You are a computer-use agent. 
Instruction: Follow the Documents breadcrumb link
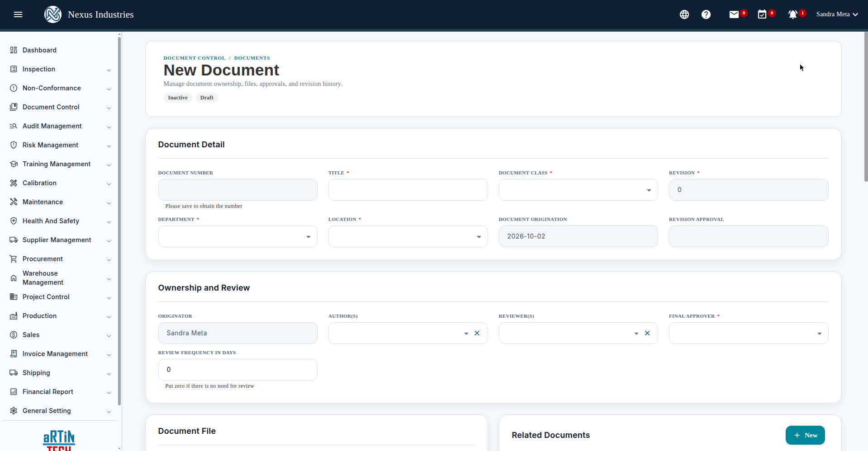(252, 58)
